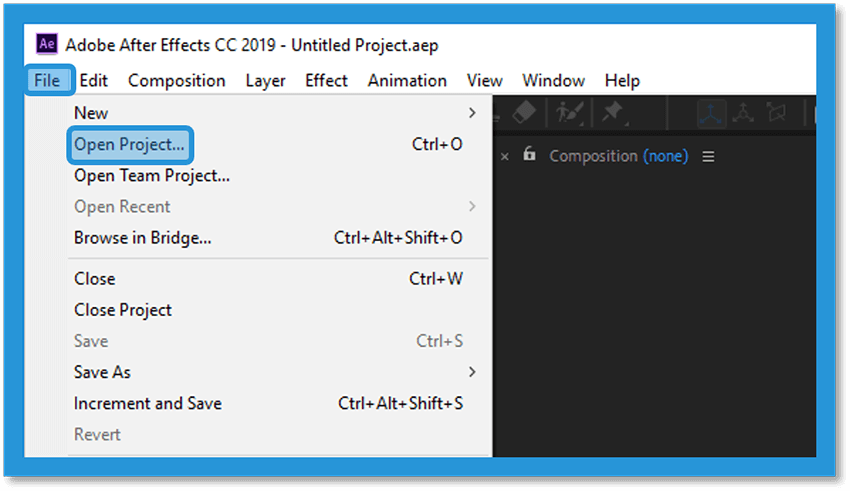
Task: Close the Composition (none) panel tab
Action: [505, 157]
